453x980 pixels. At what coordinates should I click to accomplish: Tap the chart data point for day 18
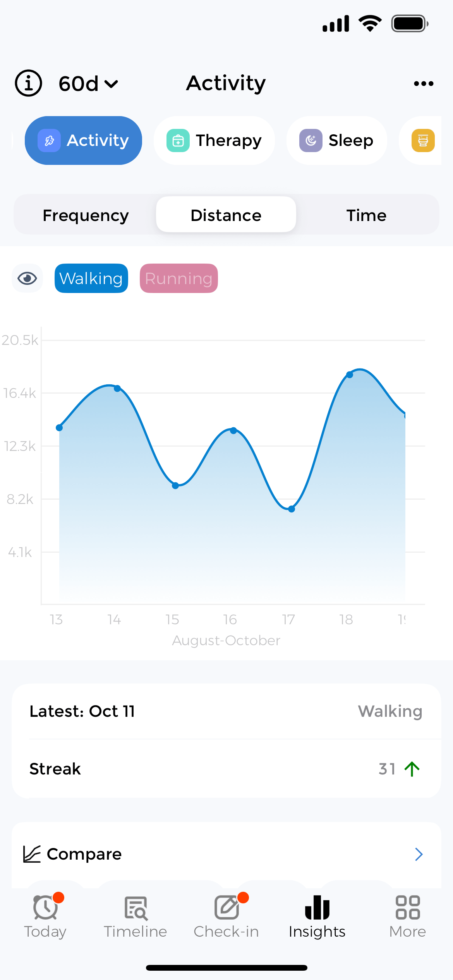(350, 375)
